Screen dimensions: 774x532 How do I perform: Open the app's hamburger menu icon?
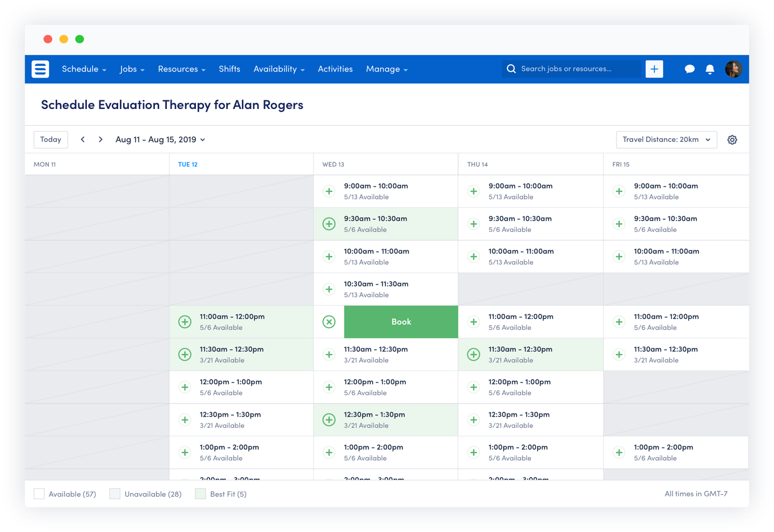pos(40,69)
